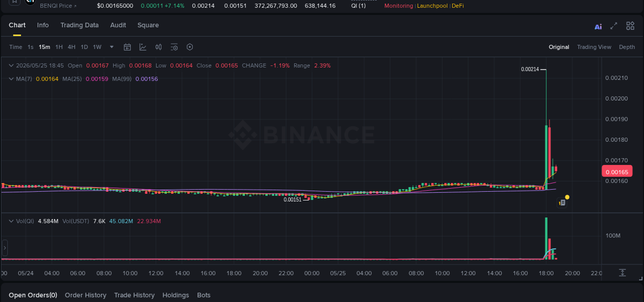Open technical indicators line-chart icon
This screenshot has width=644, height=302.
click(x=143, y=47)
